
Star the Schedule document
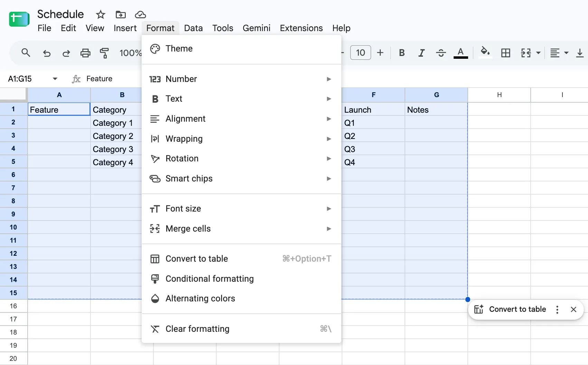tap(101, 15)
